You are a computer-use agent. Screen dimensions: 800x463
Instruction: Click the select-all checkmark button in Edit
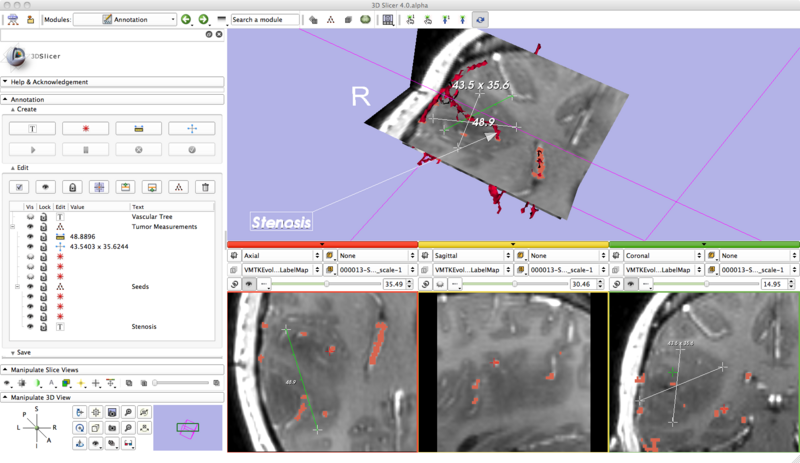[x=19, y=187]
